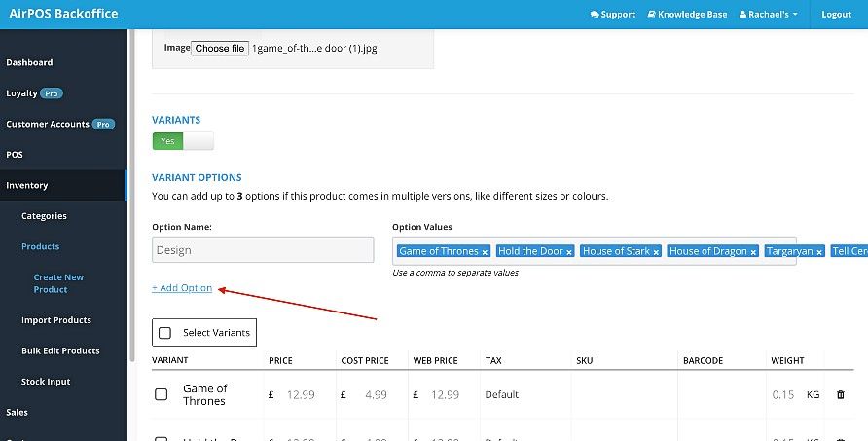
Task: Click the Design option name field
Action: point(263,250)
